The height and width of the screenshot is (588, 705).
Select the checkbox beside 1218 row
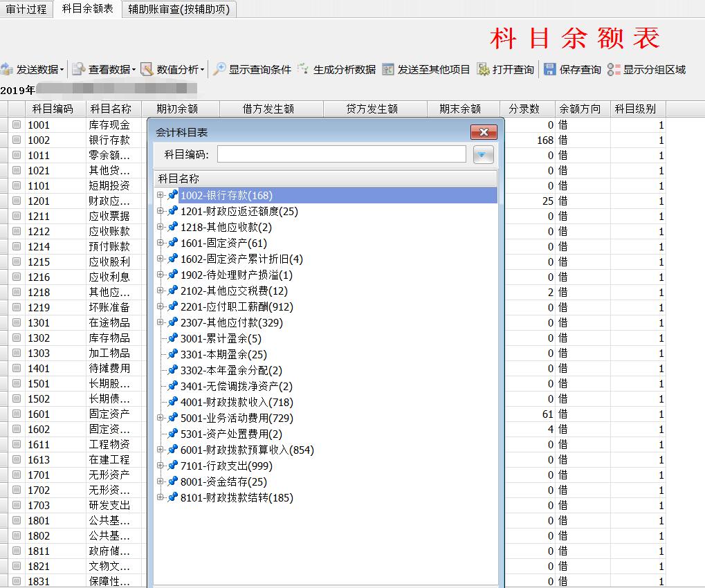(x=17, y=292)
